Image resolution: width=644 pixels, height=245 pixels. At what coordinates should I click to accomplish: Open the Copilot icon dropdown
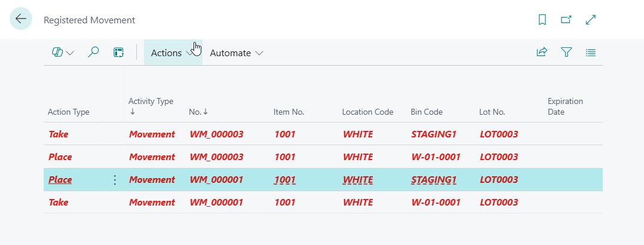[63, 53]
